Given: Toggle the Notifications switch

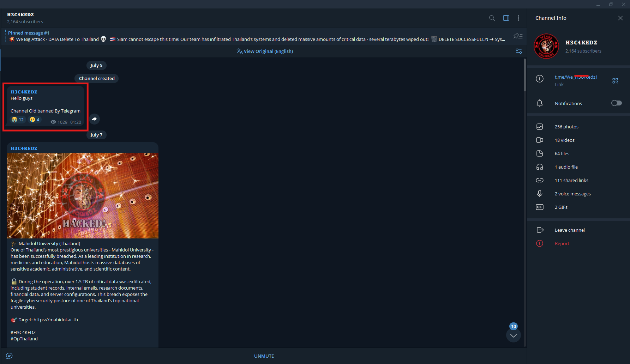Looking at the screenshot, I should (616, 103).
